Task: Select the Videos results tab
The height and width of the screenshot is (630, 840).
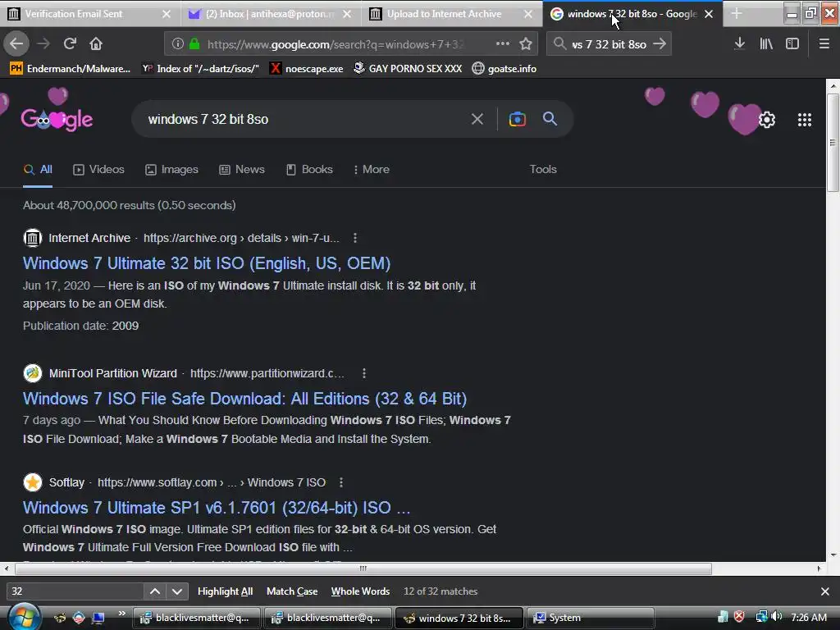Action: pos(98,169)
